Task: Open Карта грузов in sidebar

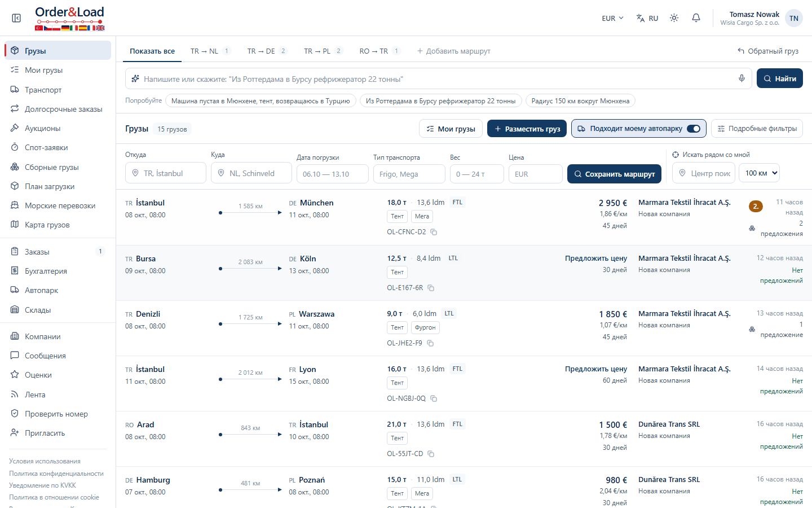Action: point(58,225)
